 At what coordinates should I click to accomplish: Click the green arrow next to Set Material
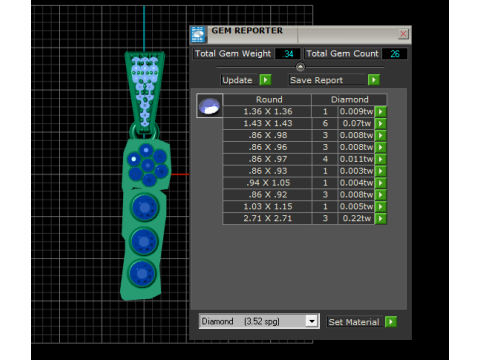[x=391, y=322]
